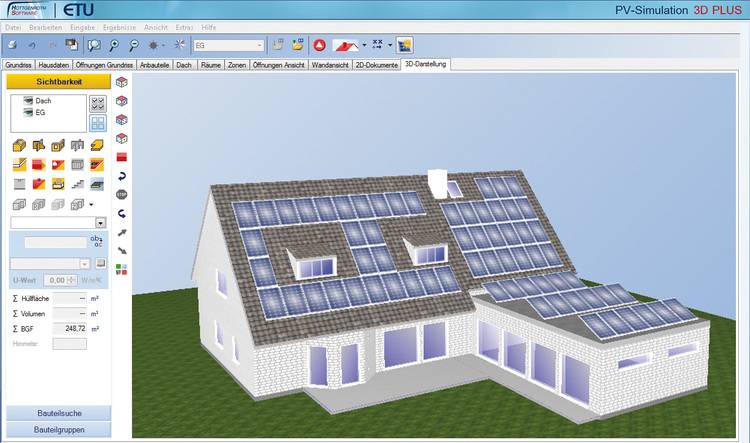Toggle the four-square grid view button
Viewport: 750px width, 443px height.
[98, 123]
